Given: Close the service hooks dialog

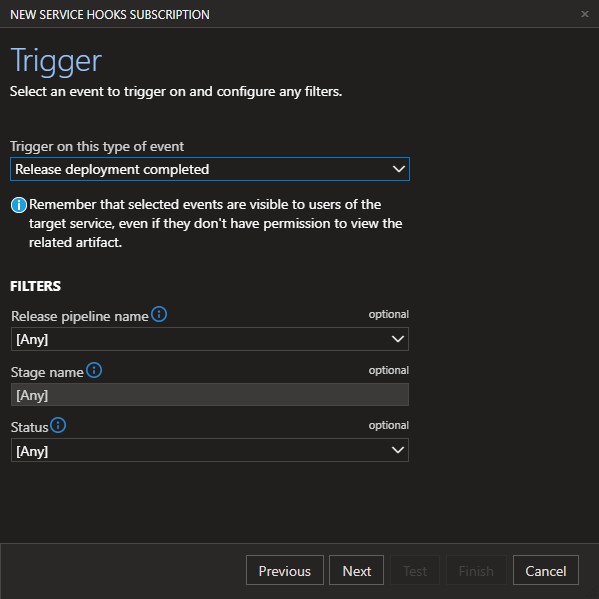Looking at the screenshot, I should click(x=584, y=14).
